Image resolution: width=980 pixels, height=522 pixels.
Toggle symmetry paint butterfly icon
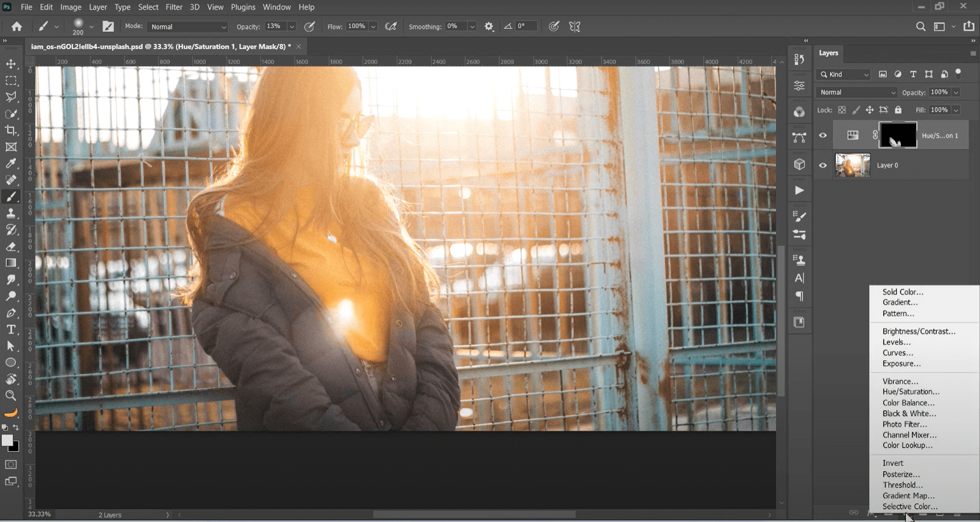coord(575,26)
